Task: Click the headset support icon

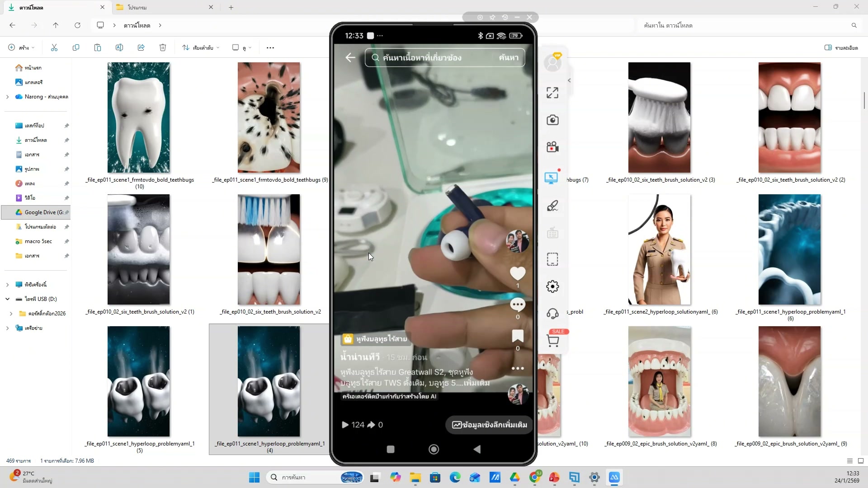Action: [552, 314]
